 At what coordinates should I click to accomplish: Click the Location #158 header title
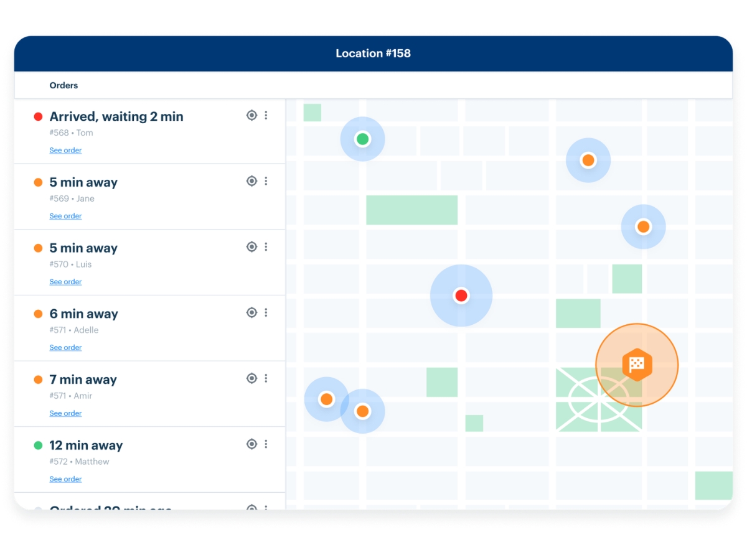tap(374, 54)
